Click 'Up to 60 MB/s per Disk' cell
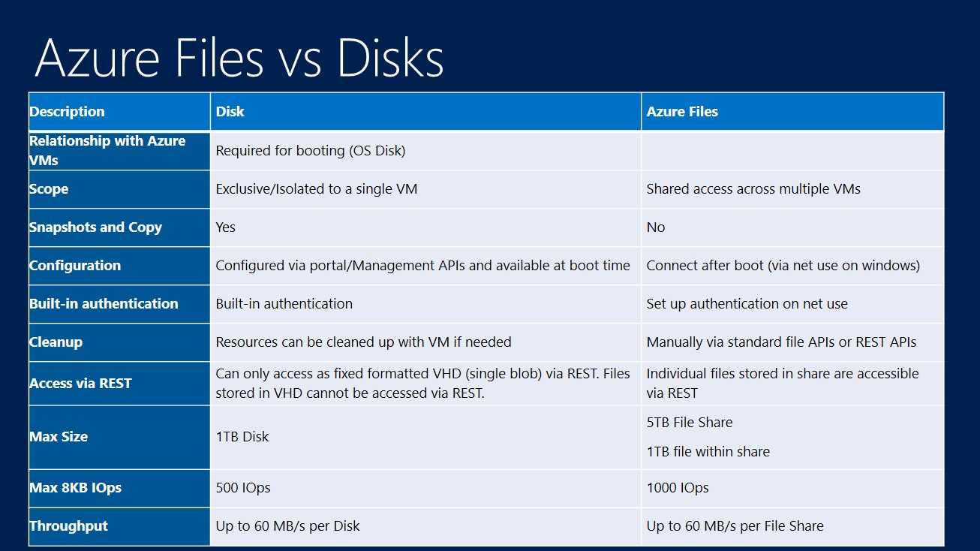This screenshot has height=551, width=980. coord(288,526)
